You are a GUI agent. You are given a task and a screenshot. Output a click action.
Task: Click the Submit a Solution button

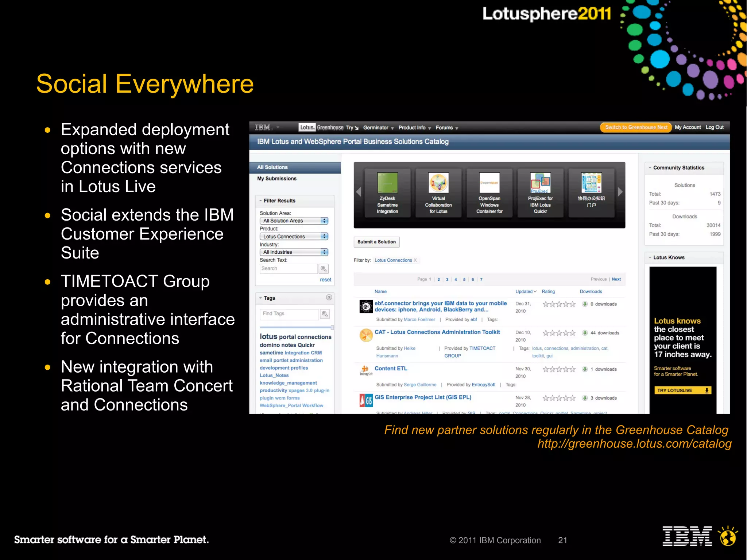point(376,242)
